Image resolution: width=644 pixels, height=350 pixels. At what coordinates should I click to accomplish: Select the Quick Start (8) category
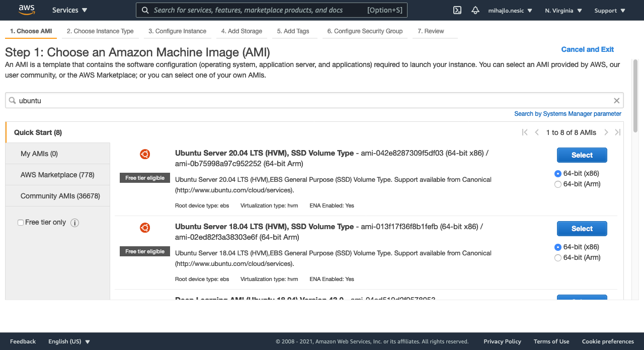click(x=57, y=132)
